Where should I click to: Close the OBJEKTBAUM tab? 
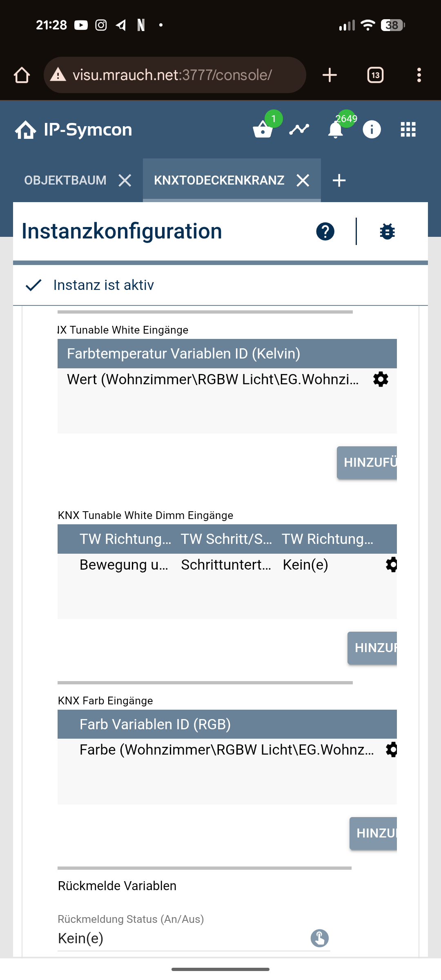(125, 180)
